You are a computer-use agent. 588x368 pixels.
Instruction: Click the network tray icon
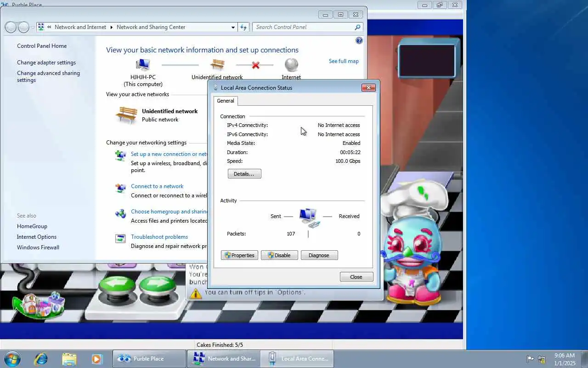[542, 359]
